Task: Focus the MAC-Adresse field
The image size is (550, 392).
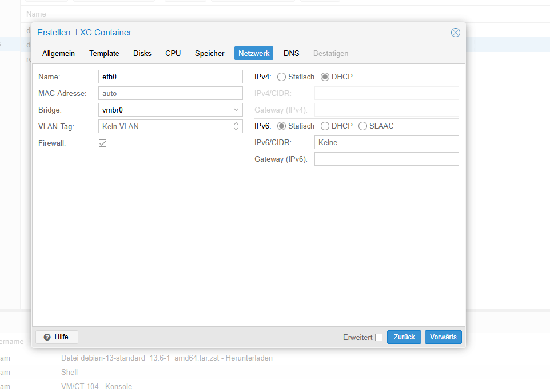Action: point(170,93)
